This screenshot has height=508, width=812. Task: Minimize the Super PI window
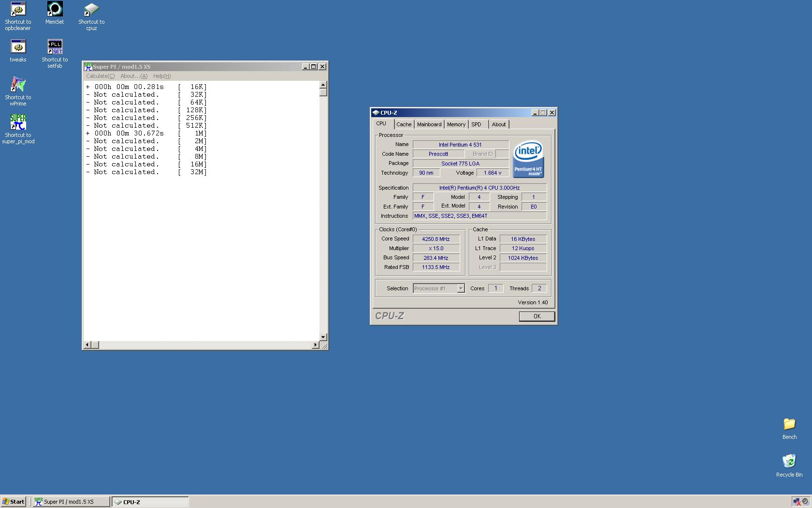click(305, 67)
